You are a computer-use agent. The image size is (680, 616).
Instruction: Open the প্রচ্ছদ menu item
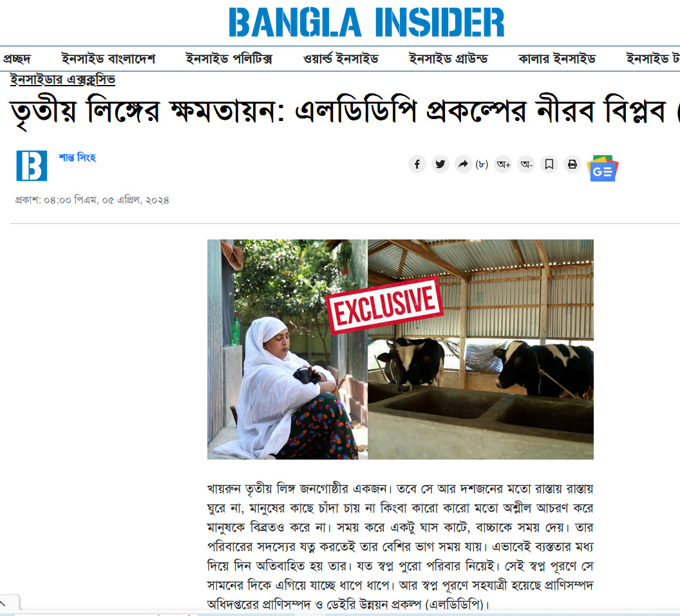(x=17, y=59)
